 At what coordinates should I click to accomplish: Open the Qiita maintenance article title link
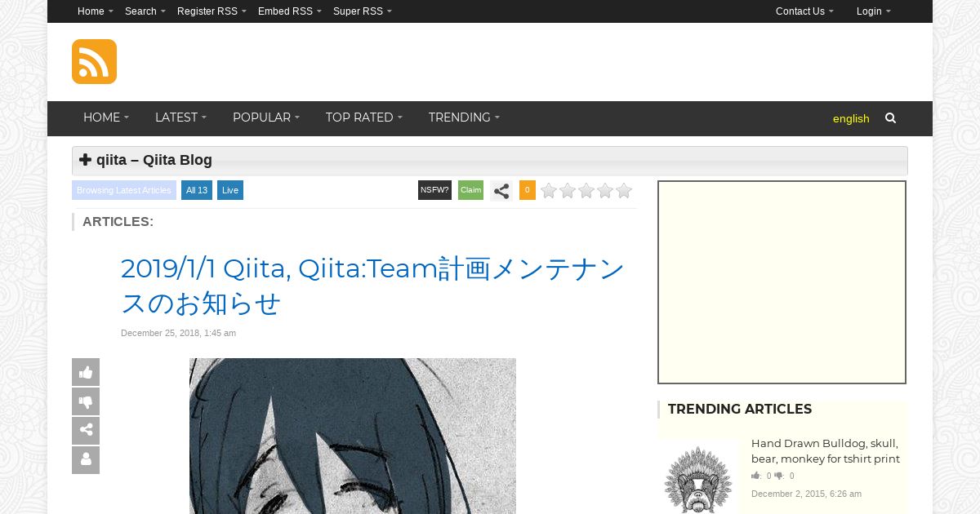[x=372, y=286]
